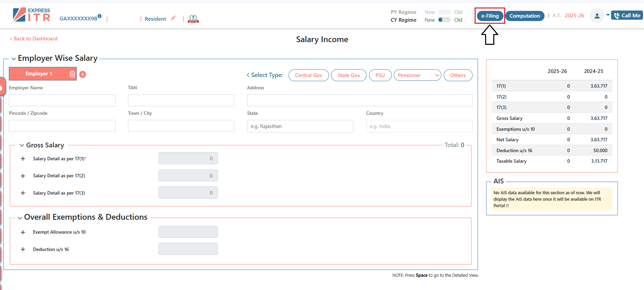The image size is (644, 290).
Task: Toggle the PY Regime switch
Action: 444,12
